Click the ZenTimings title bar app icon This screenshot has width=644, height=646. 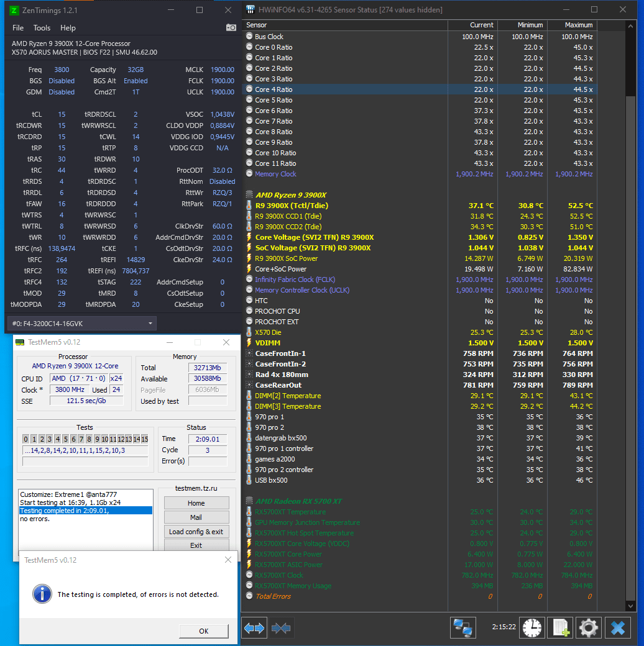click(14, 11)
